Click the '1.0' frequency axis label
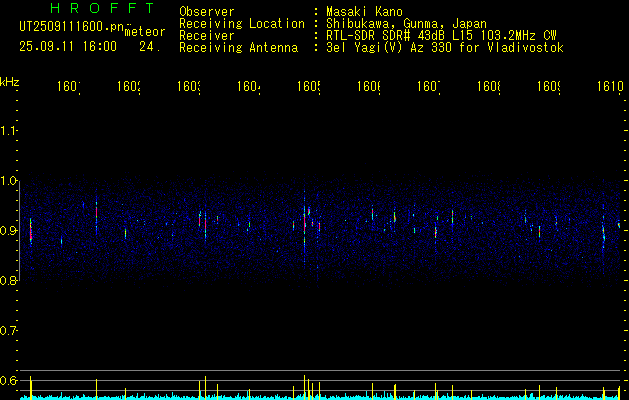This screenshot has height=400, width=629. [x=8, y=181]
